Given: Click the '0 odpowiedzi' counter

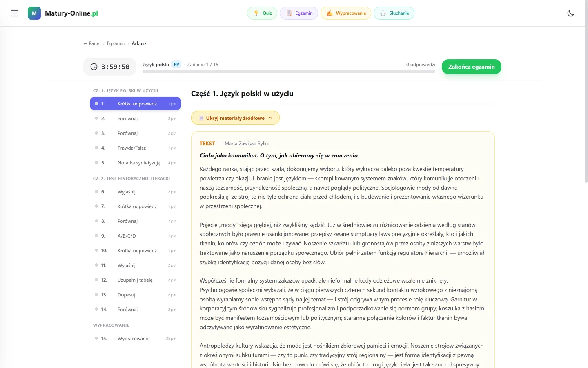Looking at the screenshot, I should [421, 65].
